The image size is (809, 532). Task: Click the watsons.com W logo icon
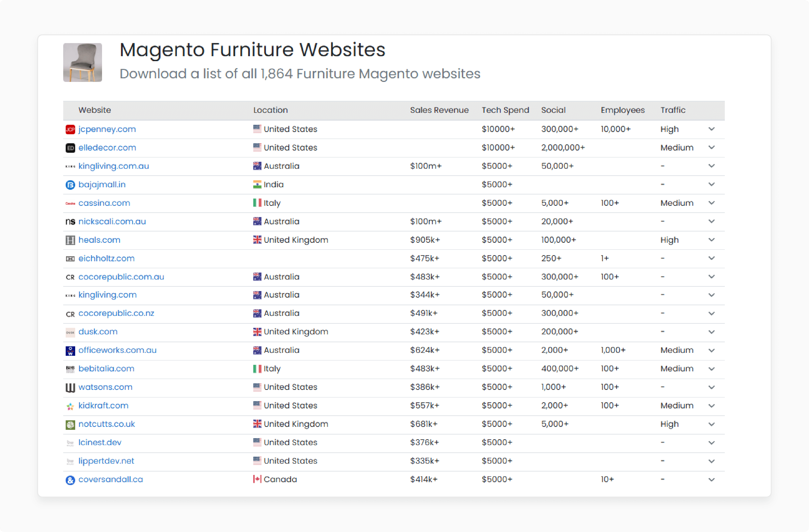pyautogui.click(x=70, y=388)
